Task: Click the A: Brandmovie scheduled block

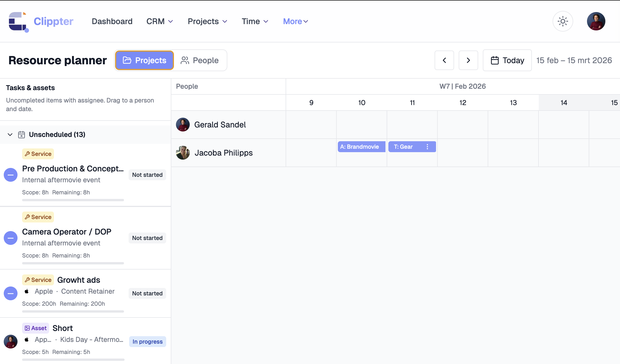Action: click(361, 147)
